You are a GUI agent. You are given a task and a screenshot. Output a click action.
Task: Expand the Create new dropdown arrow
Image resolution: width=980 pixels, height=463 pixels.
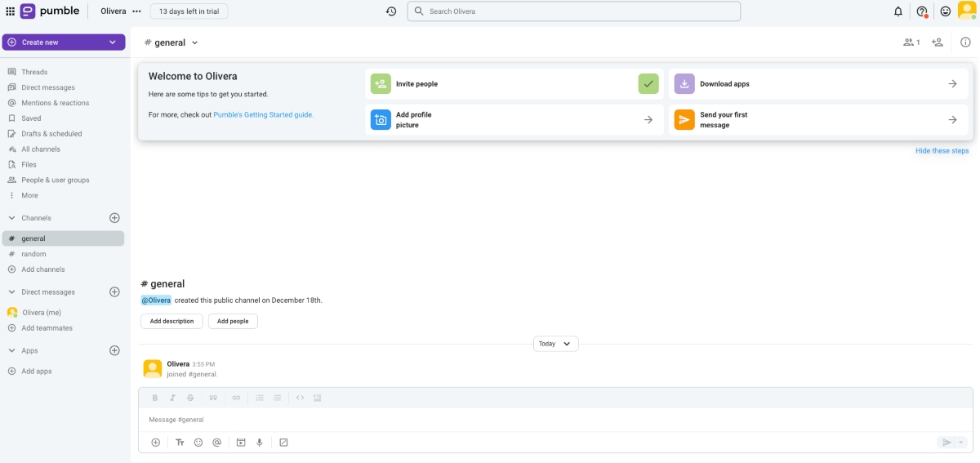pyautogui.click(x=113, y=42)
